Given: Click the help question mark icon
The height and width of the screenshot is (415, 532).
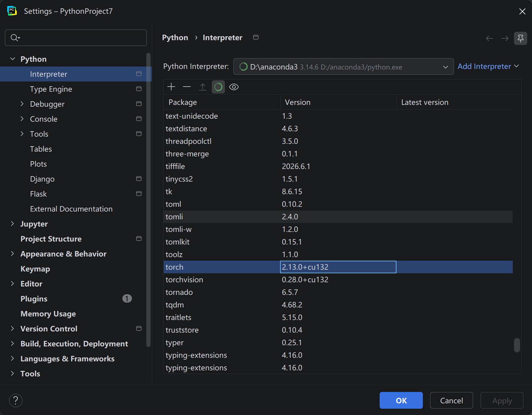Looking at the screenshot, I should [x=16, y=400].
